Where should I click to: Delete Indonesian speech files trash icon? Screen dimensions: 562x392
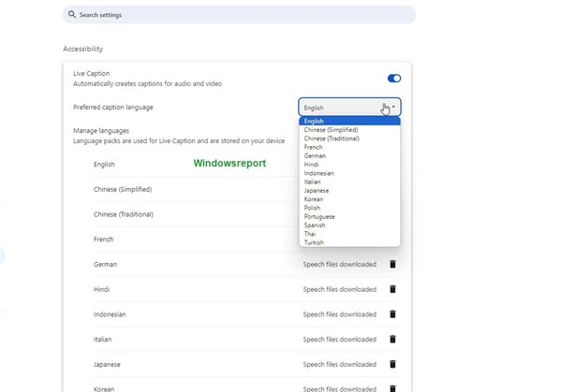[x=392, y=314]
